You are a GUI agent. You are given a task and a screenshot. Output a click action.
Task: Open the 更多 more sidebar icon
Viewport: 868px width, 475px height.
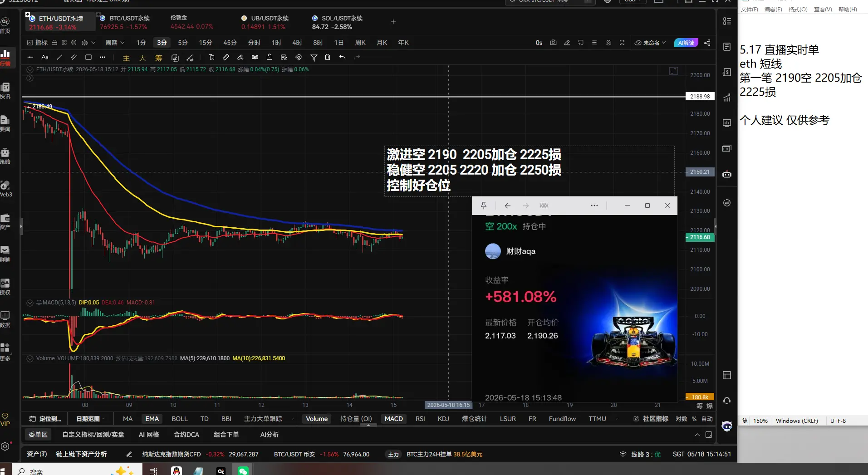pos(5,352)
